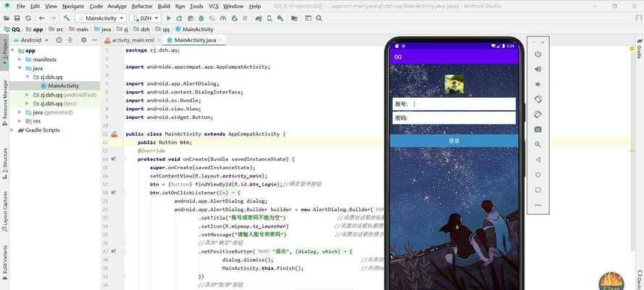This screenshot has width=644, height=290.
Task: Open the VCS menu
Action: pyautogui.click(x=214, y=6)
